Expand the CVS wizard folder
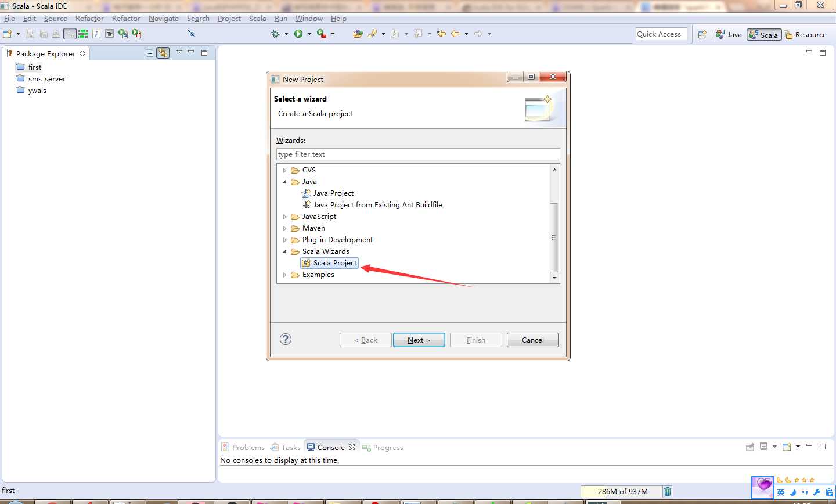This screenshot has width=836, height=504. tap(284, 170)
